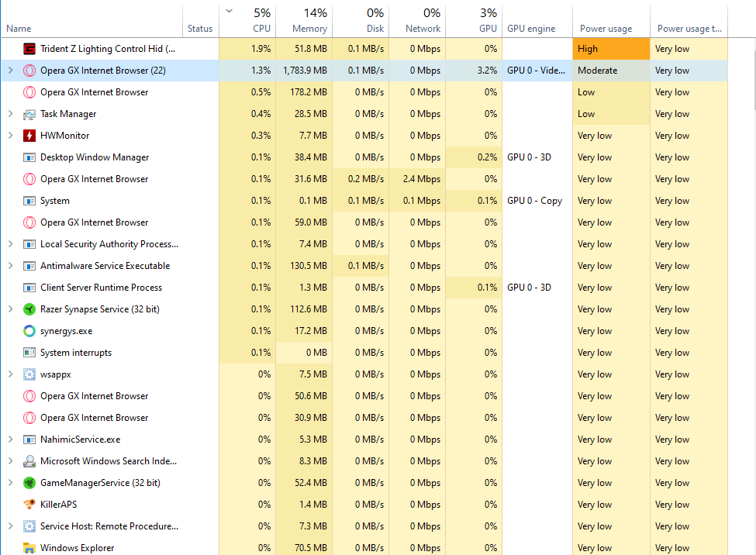The image size is (756, 555).
Task: Sort by the Power usage column header
Action: (x=611, y=22)
